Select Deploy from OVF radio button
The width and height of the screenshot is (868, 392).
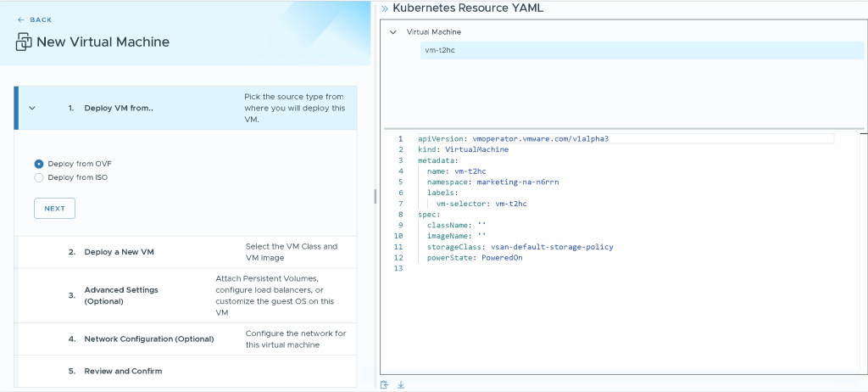point(39,163)
